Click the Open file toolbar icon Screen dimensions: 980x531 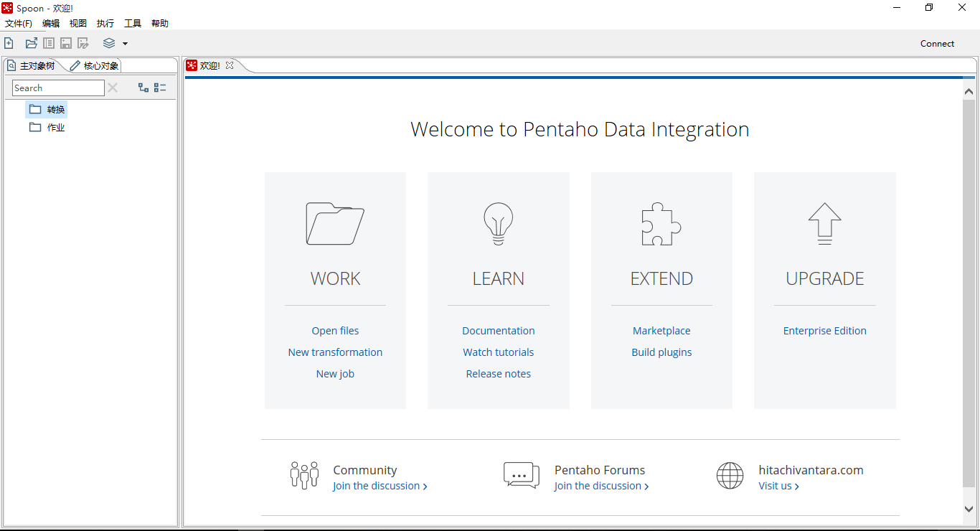tap(31, 43)
